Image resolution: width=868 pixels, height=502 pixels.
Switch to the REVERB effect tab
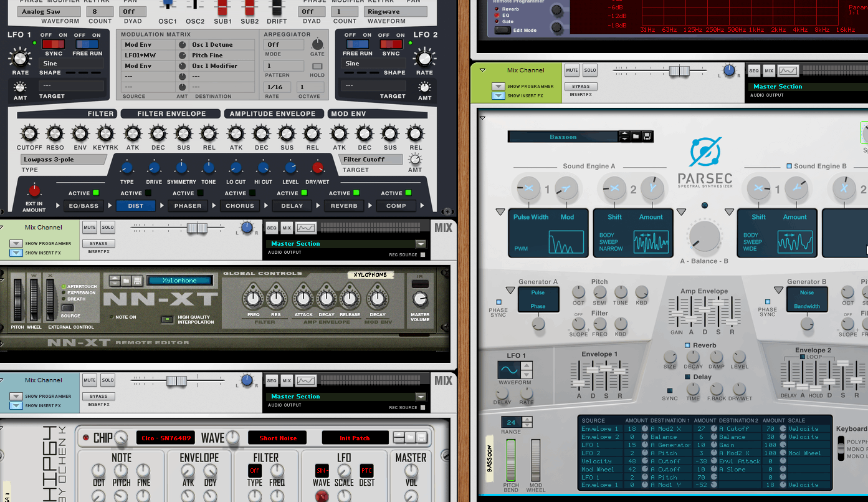tap(344, 206)
